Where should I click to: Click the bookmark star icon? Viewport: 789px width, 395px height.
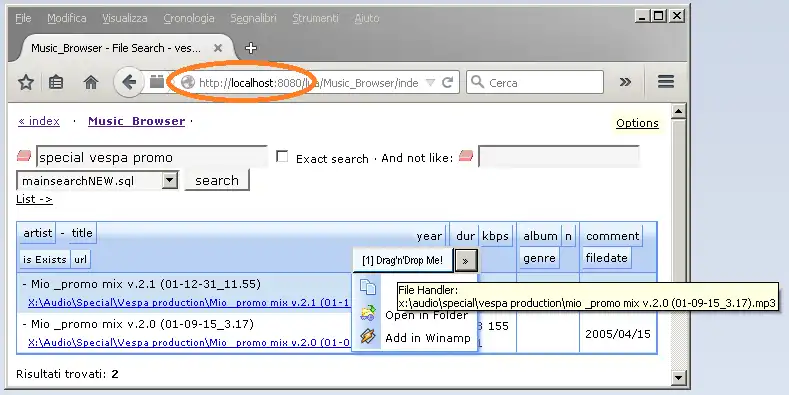pyautogui.click(x=26, y=82)
